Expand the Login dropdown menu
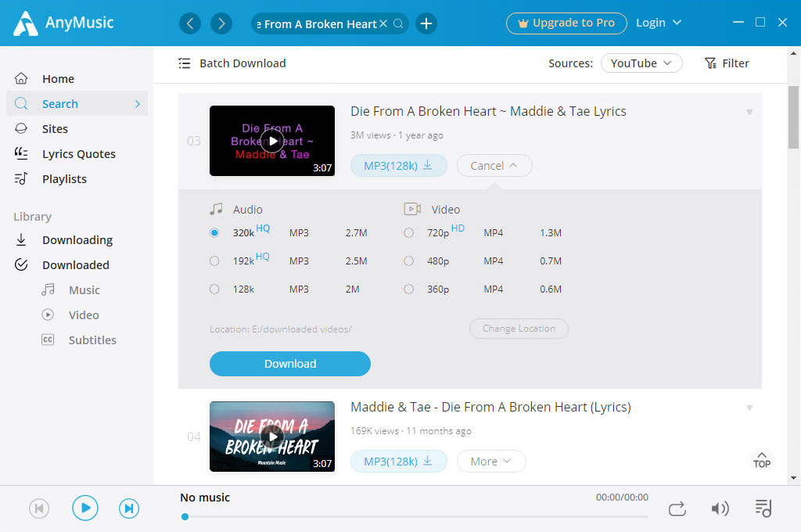This screenshot has width=801, height=532. (x=659, y=23)
